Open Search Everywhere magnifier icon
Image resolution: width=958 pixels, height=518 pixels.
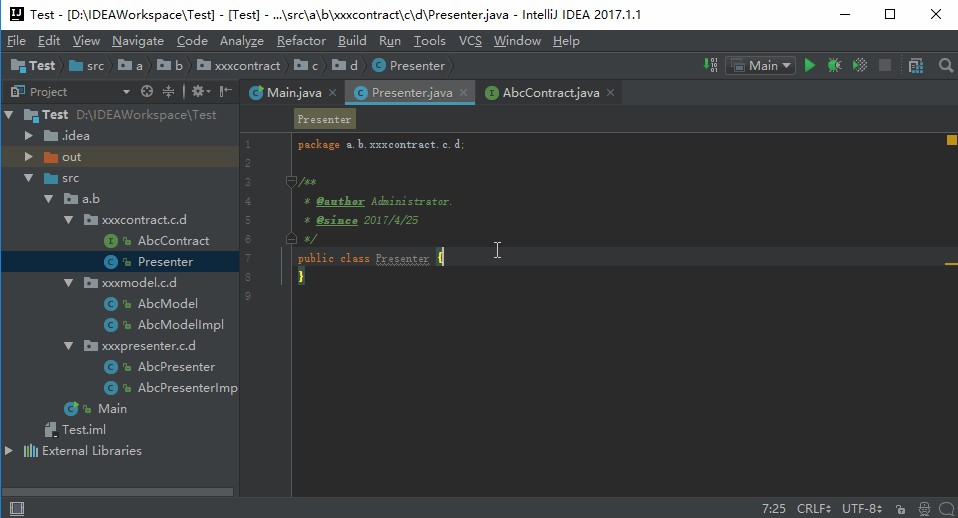(945, 65)
